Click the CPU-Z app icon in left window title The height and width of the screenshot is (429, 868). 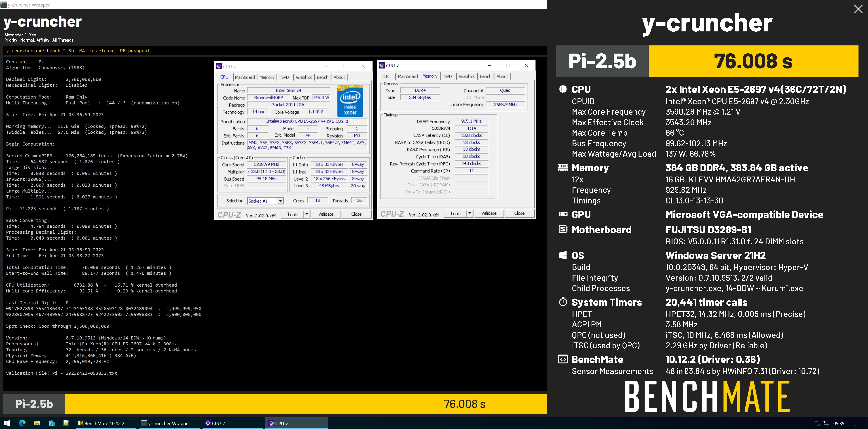coord(219,66)
